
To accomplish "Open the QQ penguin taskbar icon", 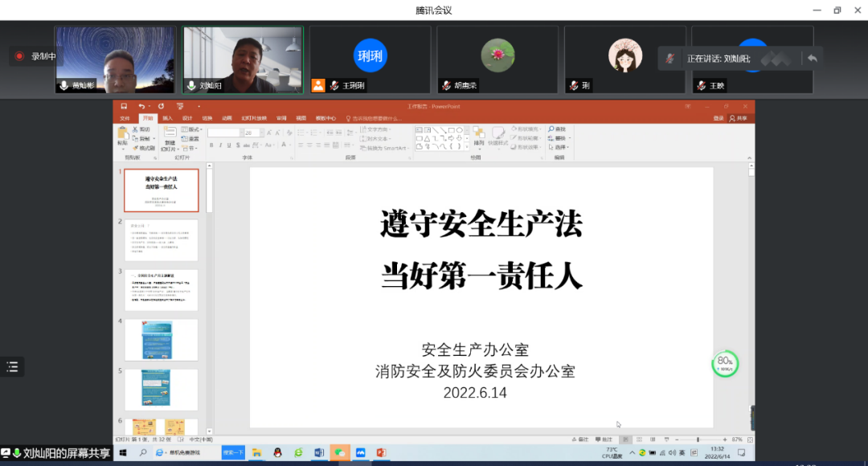I will 277,453.
